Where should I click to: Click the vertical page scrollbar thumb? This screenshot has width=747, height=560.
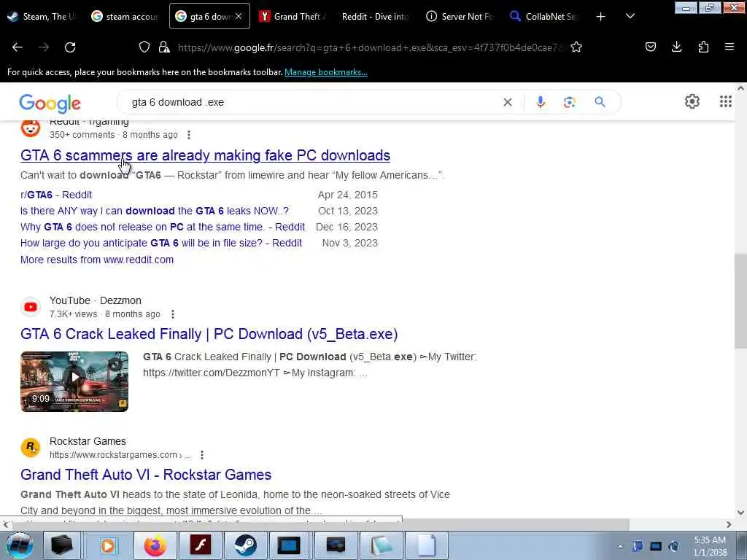click(x=740, y=301)
